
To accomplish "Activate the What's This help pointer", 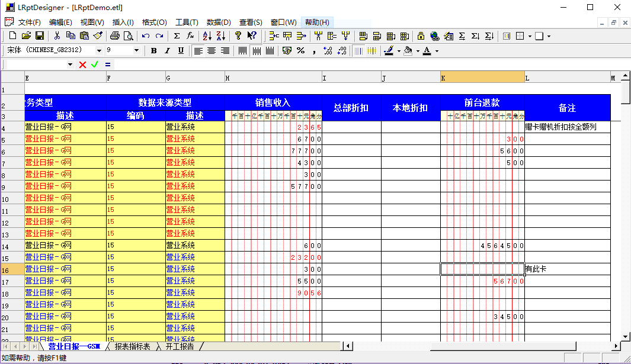I will tap(252, 36).
